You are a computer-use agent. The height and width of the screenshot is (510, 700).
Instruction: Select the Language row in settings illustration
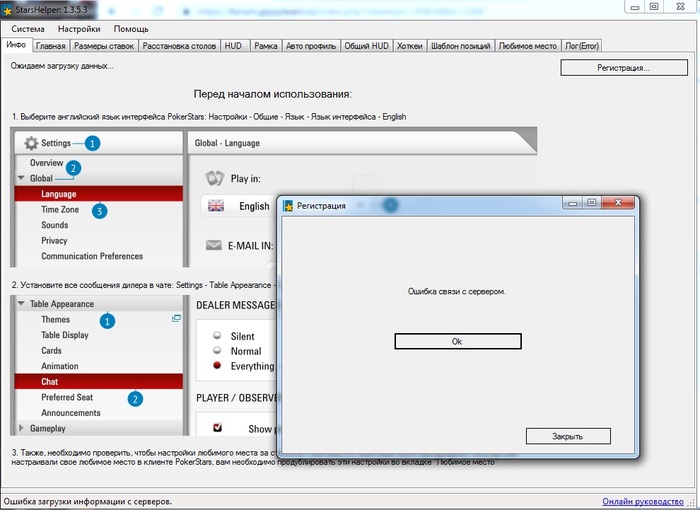point(99,194)
